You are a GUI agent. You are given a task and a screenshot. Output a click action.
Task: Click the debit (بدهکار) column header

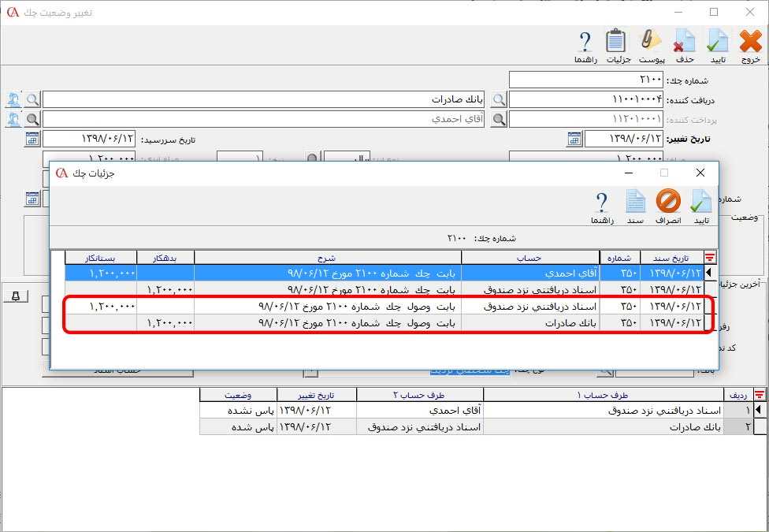[165, 257]
